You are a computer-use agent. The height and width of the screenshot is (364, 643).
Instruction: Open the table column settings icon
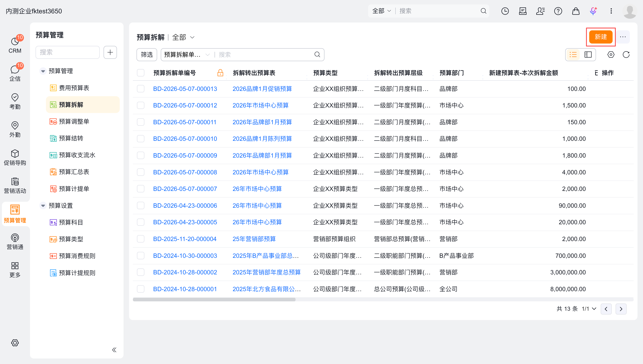(611, 55)
